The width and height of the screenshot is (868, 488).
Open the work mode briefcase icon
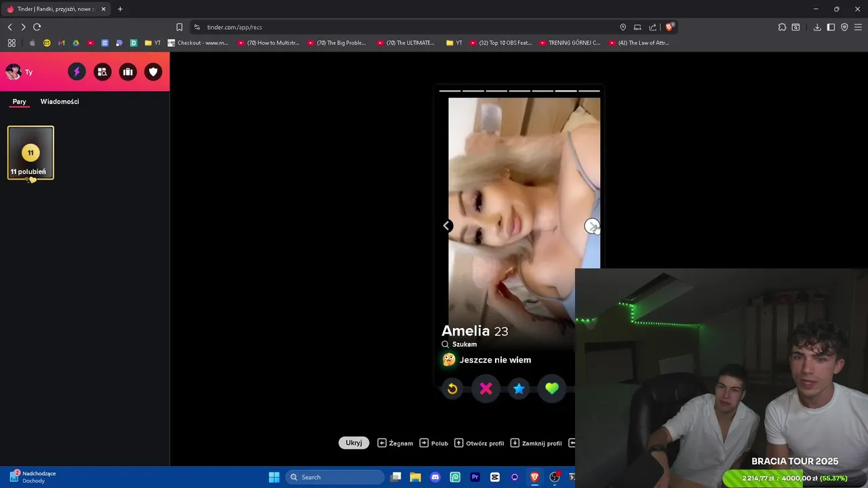tap(127, 72)
